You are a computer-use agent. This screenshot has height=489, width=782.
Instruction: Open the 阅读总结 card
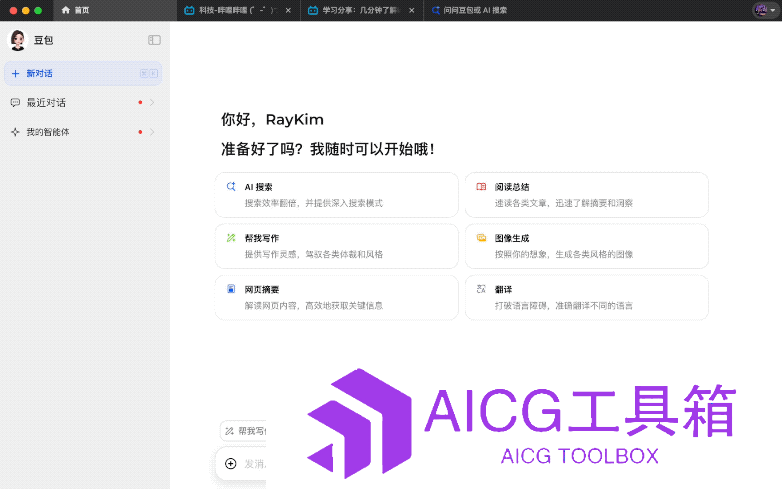click(586, 195)
